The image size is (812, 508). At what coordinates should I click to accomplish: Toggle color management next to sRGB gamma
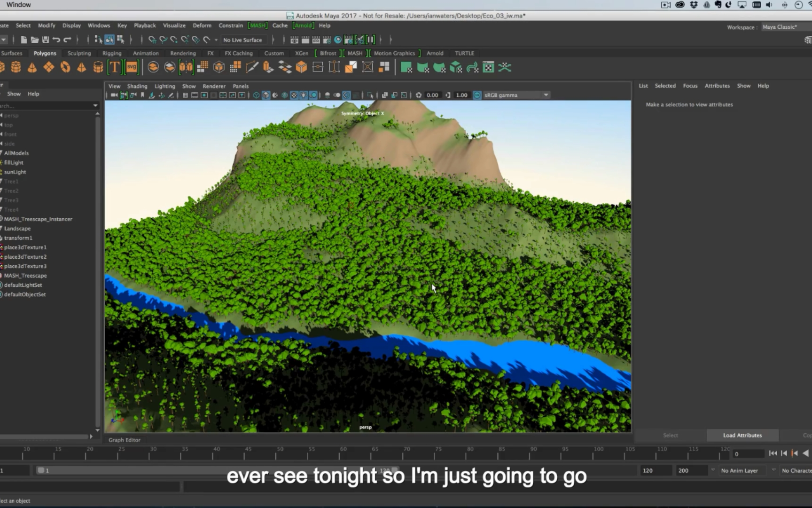click(x=477, y=95)
